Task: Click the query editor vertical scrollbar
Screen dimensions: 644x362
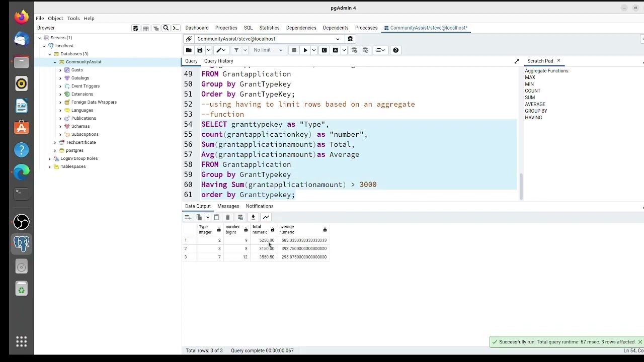Action: click(521, 186)
